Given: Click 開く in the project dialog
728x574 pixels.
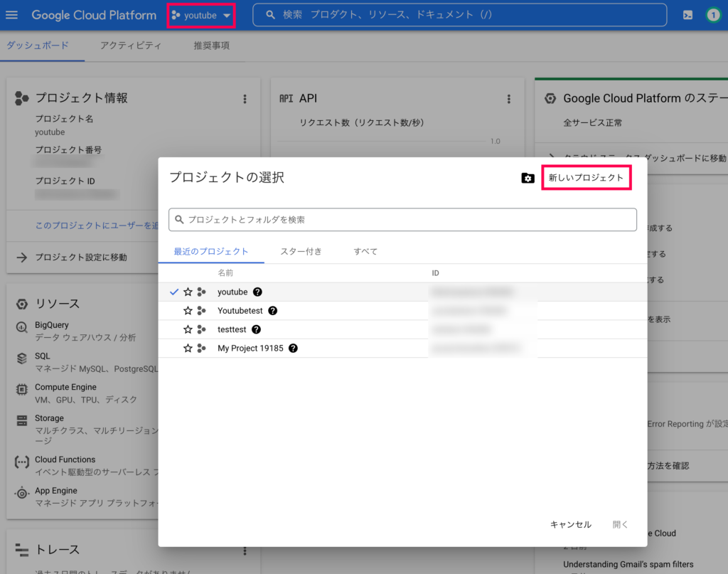Looking at the screenshot, I should 620,525.
